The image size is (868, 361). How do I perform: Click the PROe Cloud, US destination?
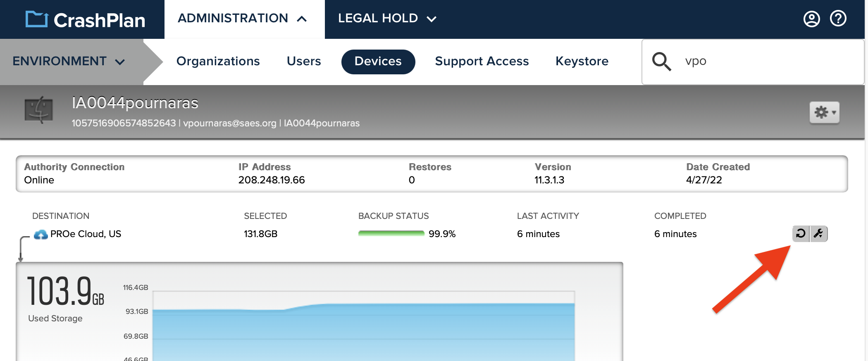[86, 234]
